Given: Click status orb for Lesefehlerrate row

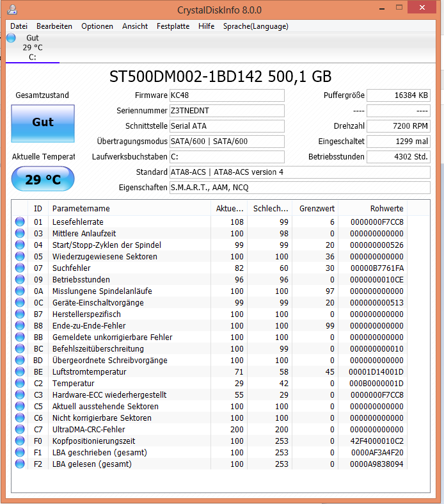Looking at the screenshot, I should click(x=20, y=222).
